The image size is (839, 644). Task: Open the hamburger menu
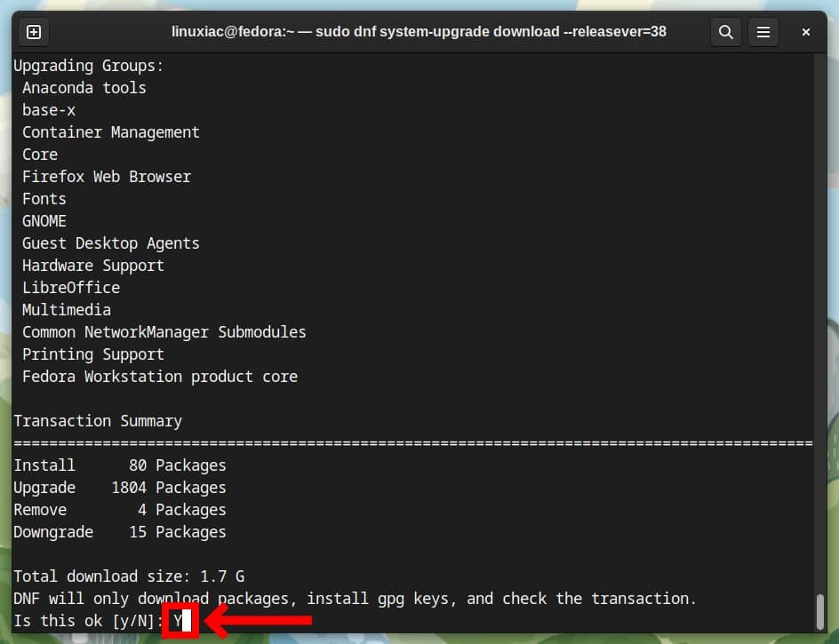763,32
